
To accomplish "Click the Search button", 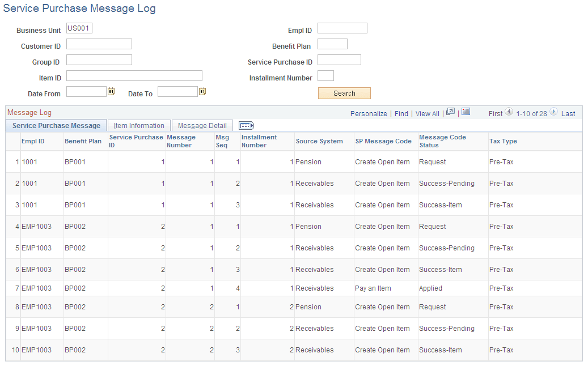I will click(x=344, y=93).
